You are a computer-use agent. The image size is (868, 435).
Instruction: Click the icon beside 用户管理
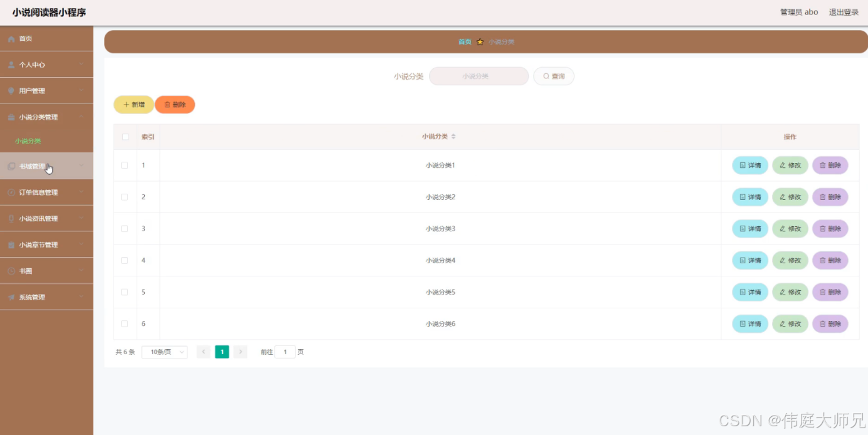(x=11, y=91)
